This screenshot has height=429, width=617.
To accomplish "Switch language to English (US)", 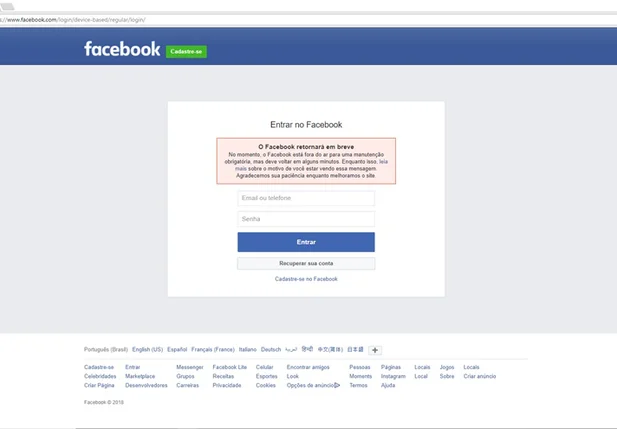I will [x=148, y=349].
